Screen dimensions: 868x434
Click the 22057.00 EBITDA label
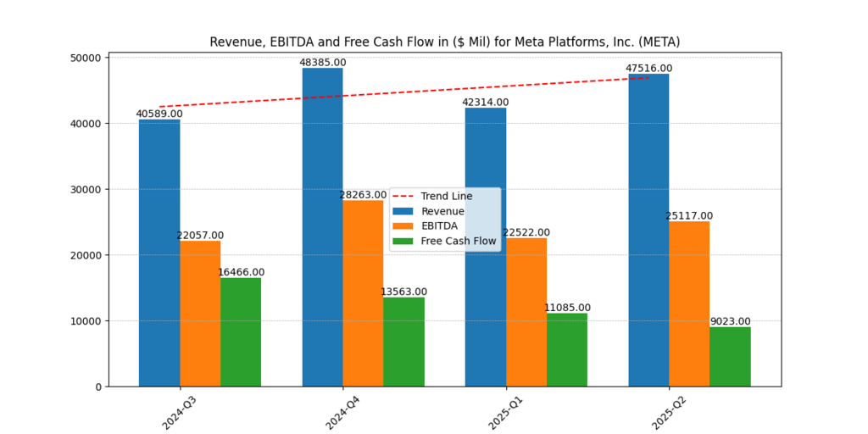tap(200, 236)
